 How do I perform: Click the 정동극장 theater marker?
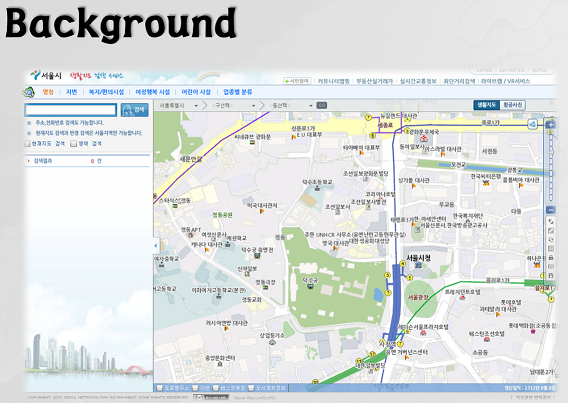coord(266,287)
